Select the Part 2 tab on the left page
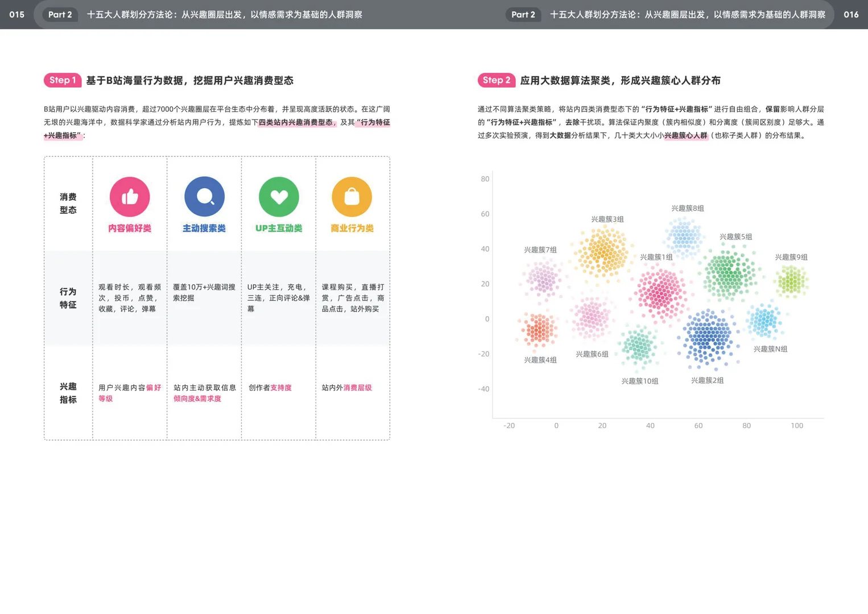 pyautogui.click(x=60, y=15)
